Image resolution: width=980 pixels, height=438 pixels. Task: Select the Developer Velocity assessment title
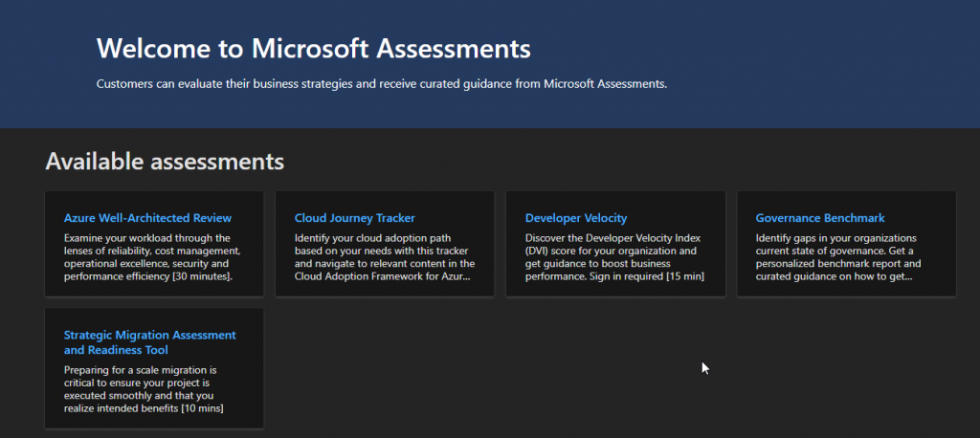576,218
